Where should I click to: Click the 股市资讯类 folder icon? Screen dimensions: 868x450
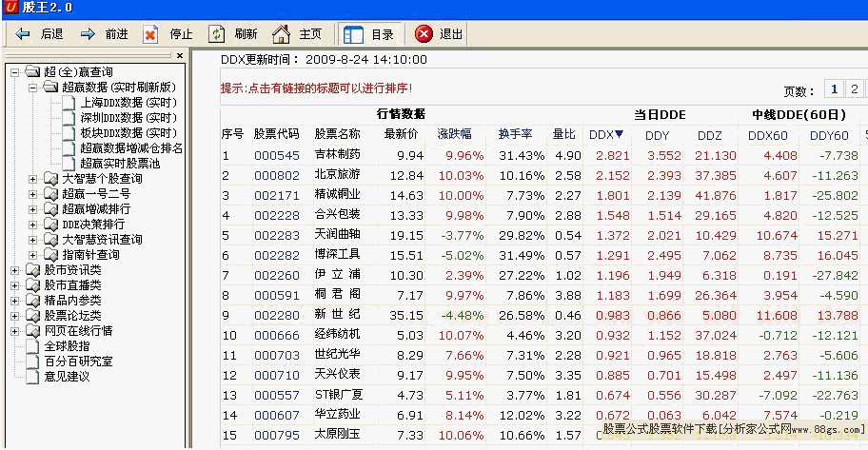click(x=32, y=270)
